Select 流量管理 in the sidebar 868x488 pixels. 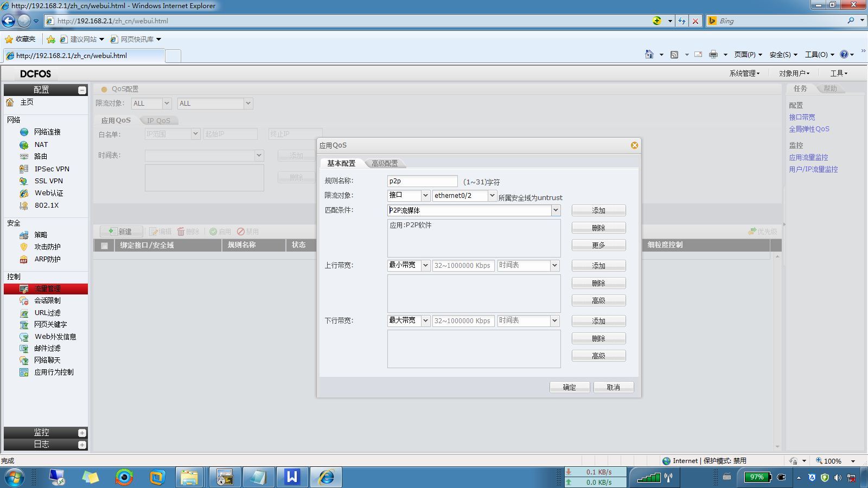click(x=46, y=289)
